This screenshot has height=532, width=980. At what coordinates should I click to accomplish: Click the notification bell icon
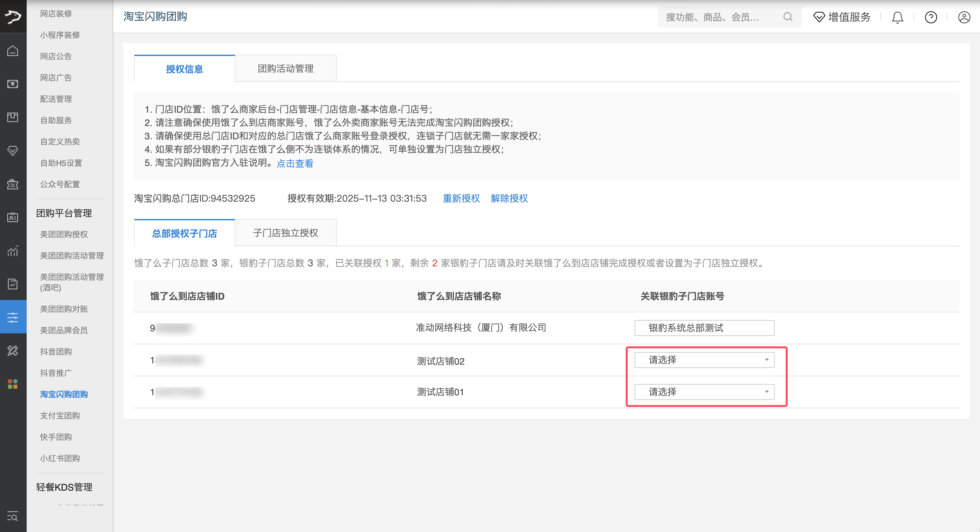pyautogui.click(x=897, y=17)
